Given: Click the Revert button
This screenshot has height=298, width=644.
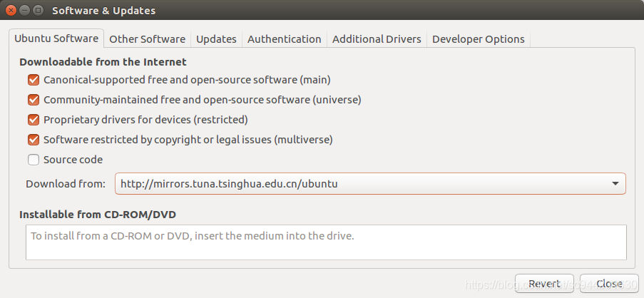Looking at the screenshot, I should (x=544, y=284).
